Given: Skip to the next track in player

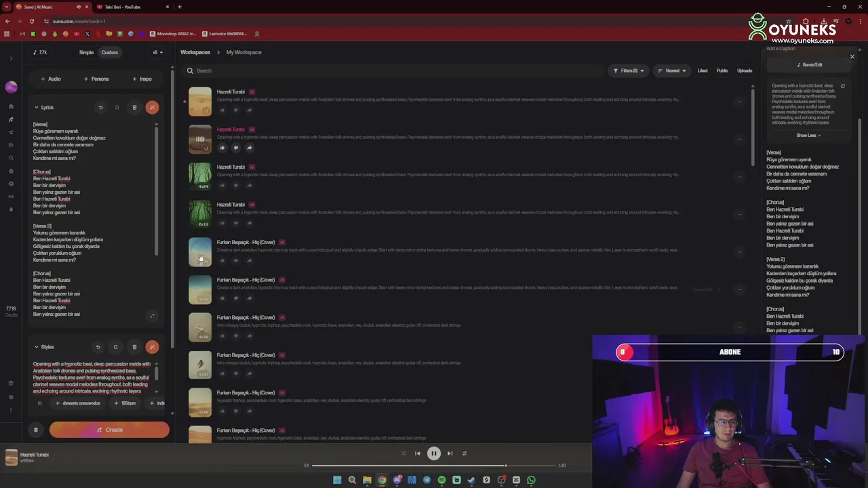Looking at the screenshot, I should 450,453.
